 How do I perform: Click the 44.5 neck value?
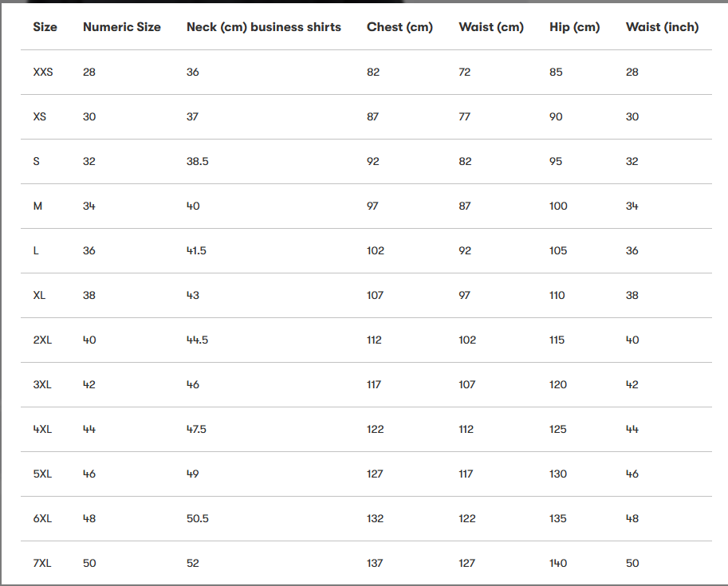coord(198,340)
